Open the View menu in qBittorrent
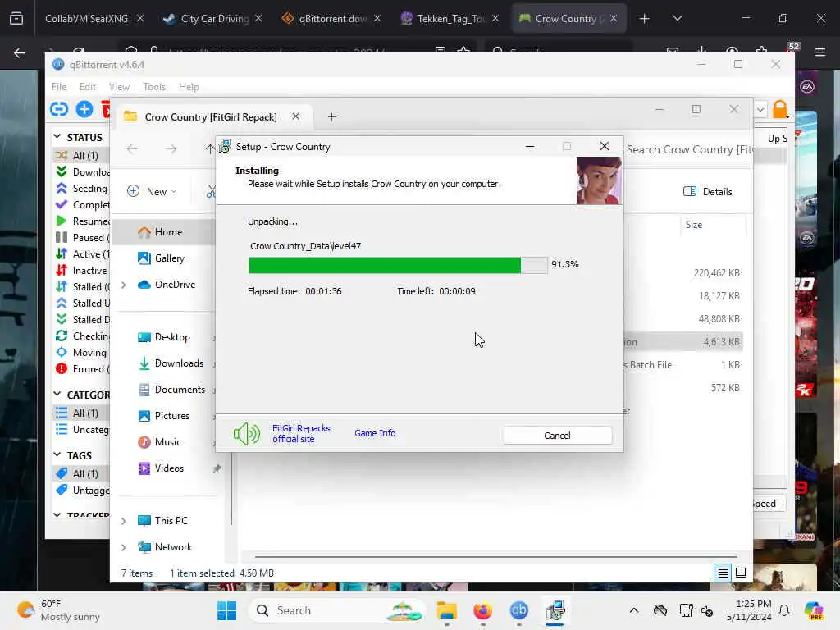 pyautogui.click(x=119, y=86)
